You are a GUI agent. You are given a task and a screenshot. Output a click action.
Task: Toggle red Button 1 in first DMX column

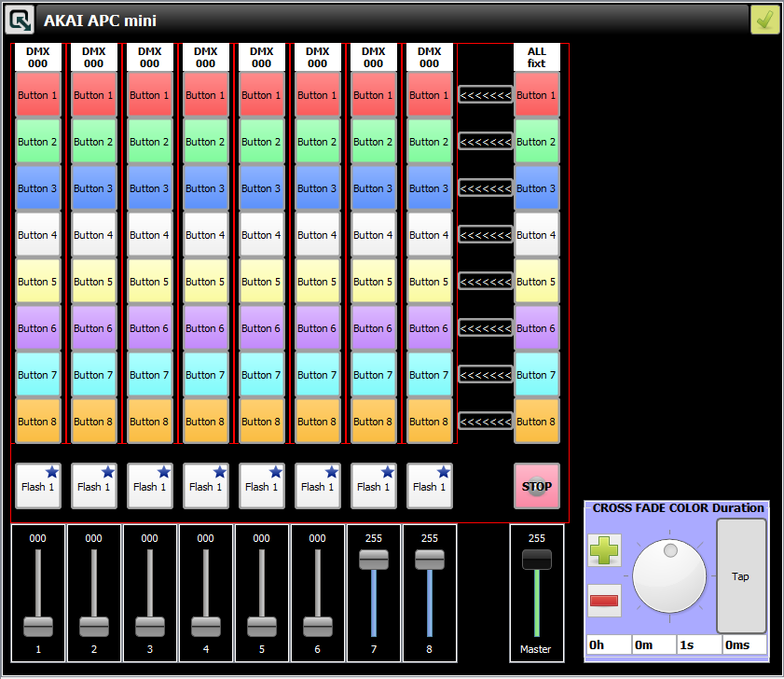(38, 95)
